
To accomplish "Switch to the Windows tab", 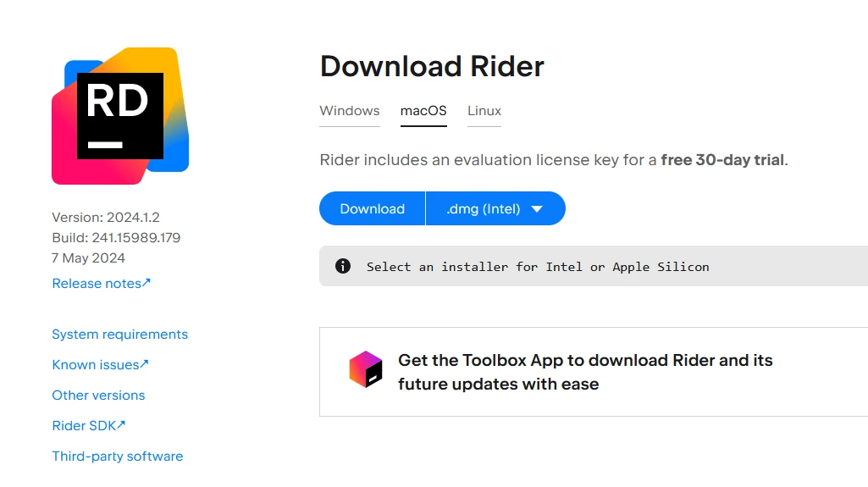I will [349, 111].
